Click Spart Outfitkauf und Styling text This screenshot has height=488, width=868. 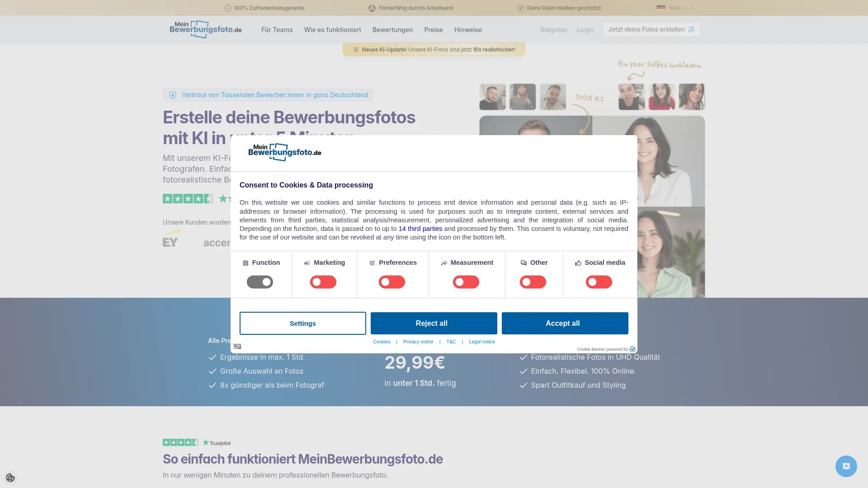point(578,385)
